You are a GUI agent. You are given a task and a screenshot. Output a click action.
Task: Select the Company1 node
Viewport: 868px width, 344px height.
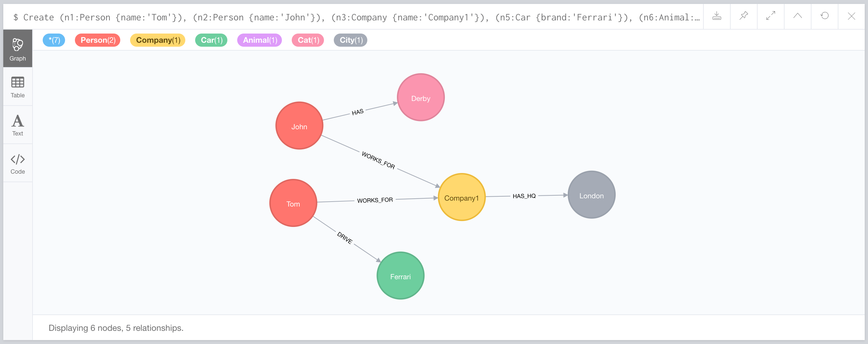pos(462,198)
